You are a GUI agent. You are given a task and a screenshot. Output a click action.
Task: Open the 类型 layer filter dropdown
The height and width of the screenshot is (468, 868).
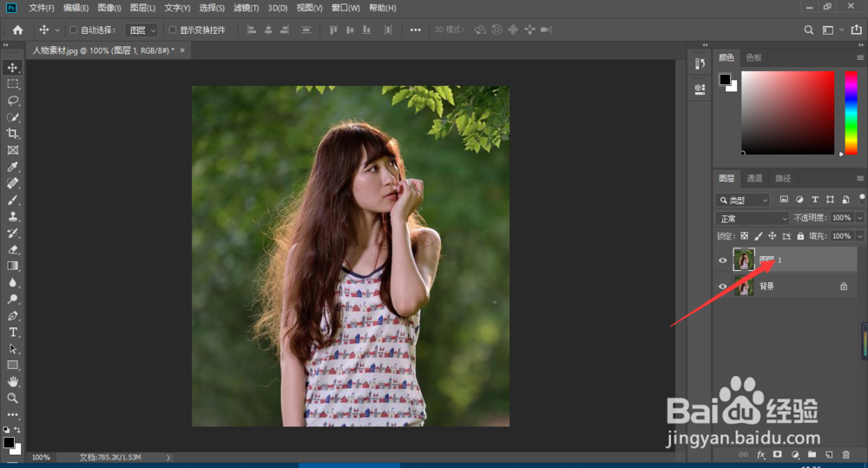744,200
